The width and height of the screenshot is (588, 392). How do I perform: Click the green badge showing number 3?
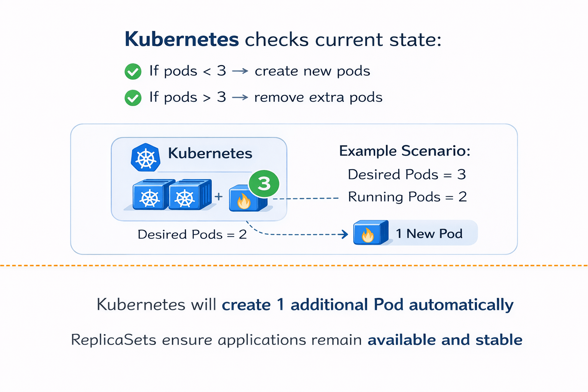(x=264, y=184)
